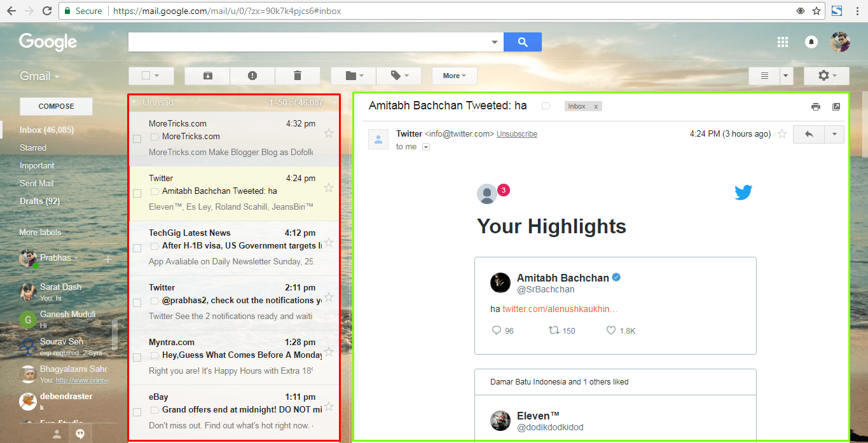The width and height of the screenshot is (868, 443).
Task: Tick the TechGig Latest News checkbox
Action: point(136,248)
